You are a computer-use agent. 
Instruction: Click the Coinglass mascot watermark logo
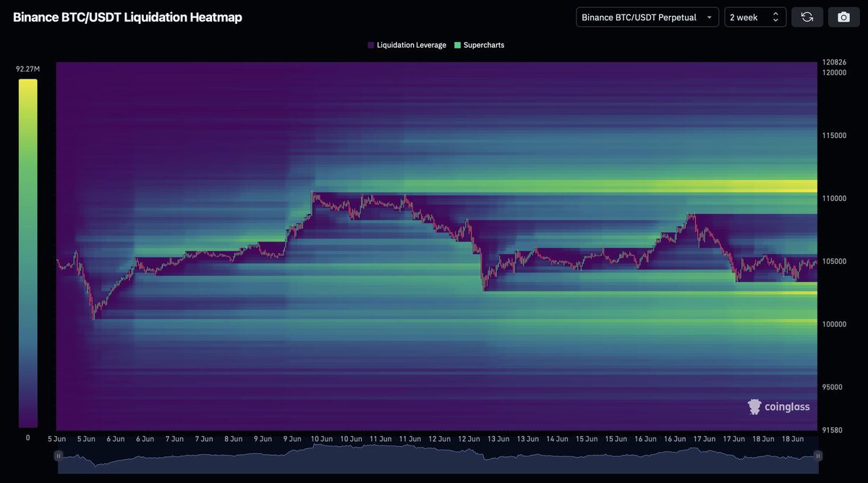coord(754,406)
